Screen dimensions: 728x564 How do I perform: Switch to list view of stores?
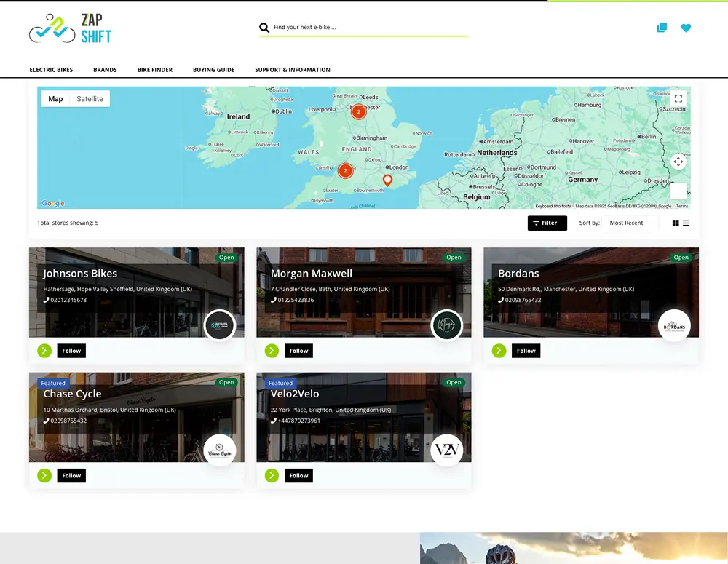coord(687,223)
